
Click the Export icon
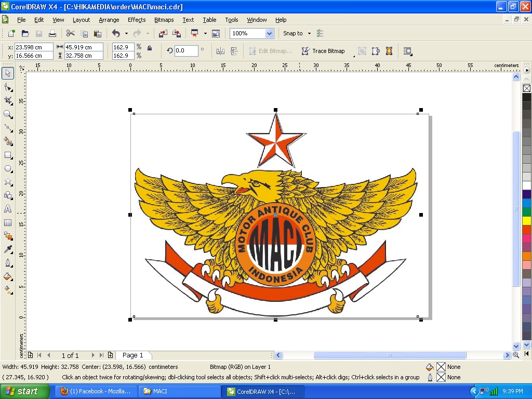[177, 33]
